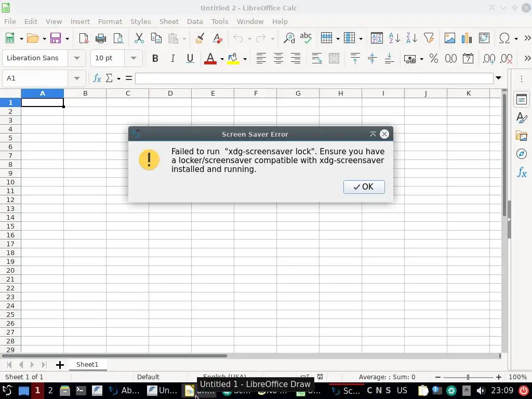Expand Background Color dropdown arrow

click(245, 59)
